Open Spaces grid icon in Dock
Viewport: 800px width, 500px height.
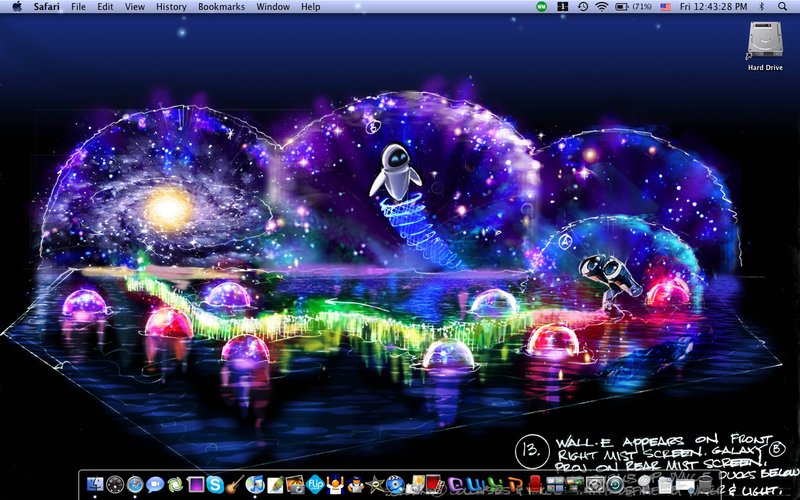click(x=555, y=484)
